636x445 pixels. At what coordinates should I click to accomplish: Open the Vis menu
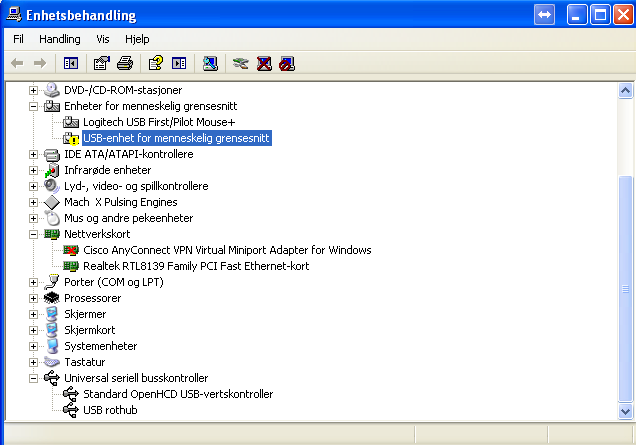tap(103, 39)
